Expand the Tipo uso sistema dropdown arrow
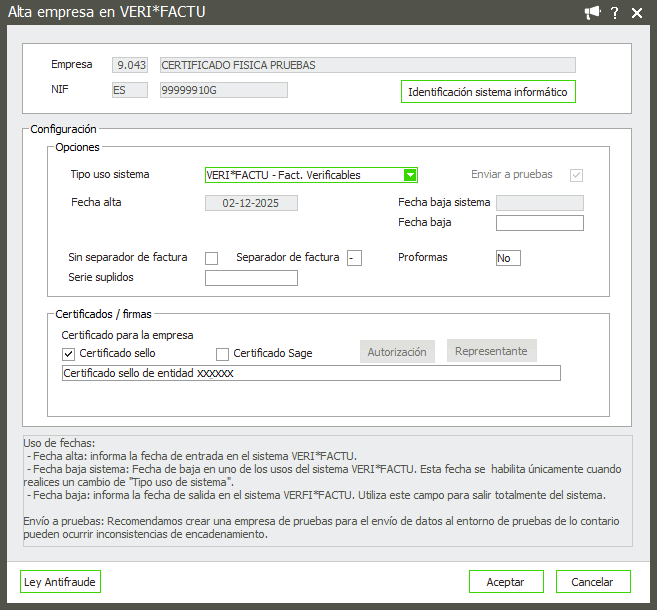657x610 pixels. click(410, 175)
